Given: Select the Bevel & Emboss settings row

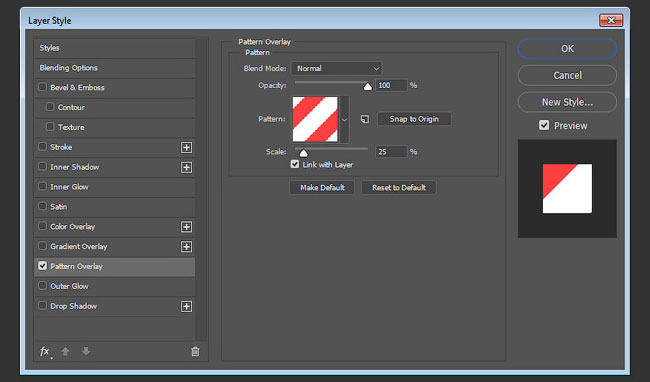Looking at the screenshot, I should tap(114, 88).
